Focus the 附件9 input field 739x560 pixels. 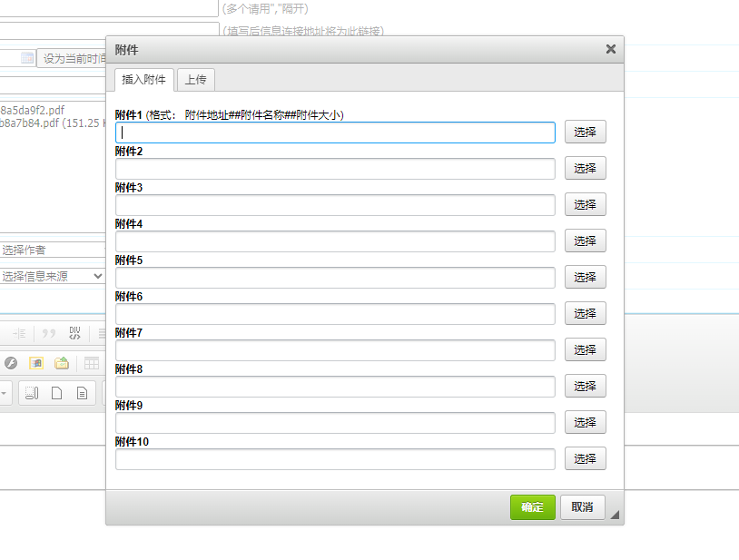pyautogui.click(x=335, y=422)
